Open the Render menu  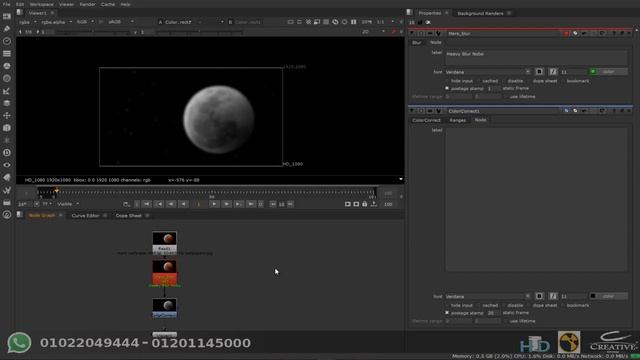87,4
